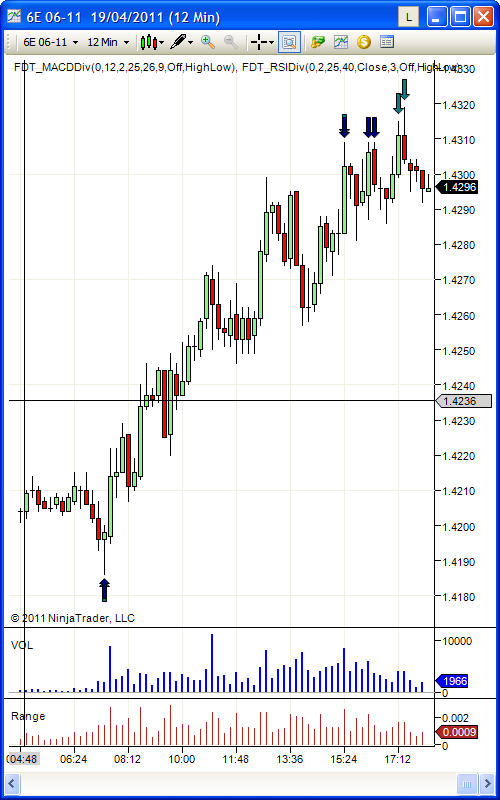Click the candlestick chart style icon

pos(148,42)
